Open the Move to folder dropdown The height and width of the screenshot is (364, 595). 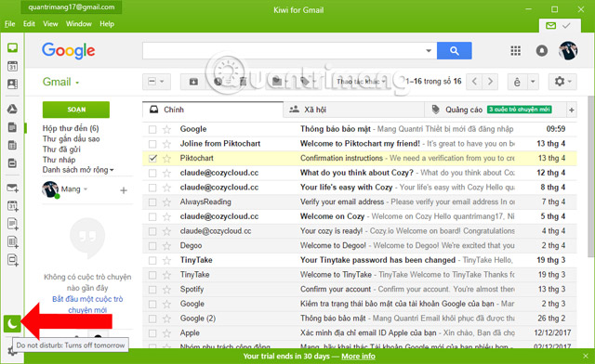280,82
